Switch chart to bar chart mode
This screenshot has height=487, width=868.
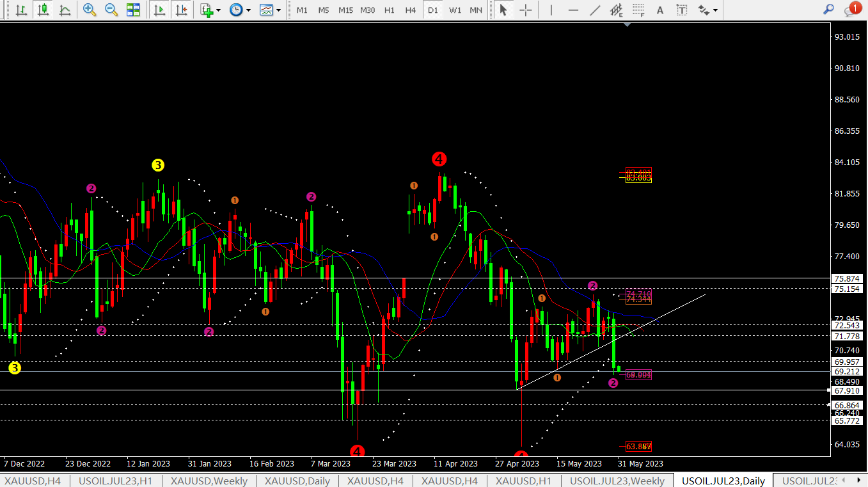tap(21, 10)
